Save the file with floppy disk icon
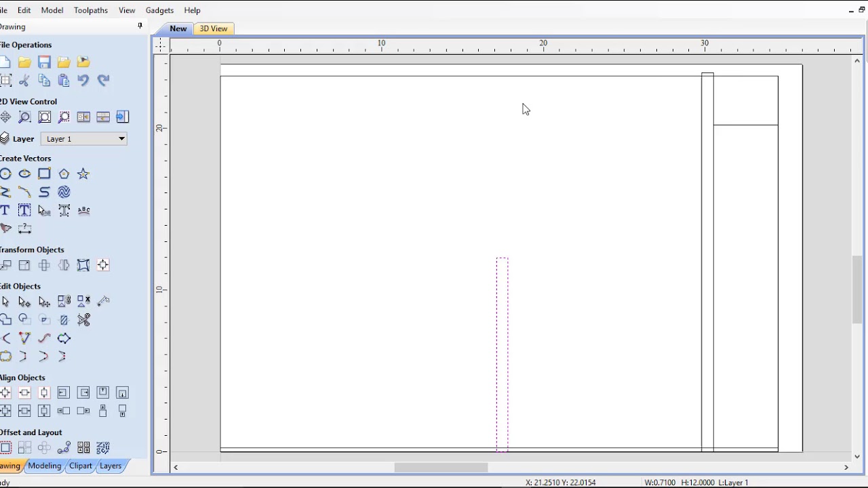 point(44,62)
